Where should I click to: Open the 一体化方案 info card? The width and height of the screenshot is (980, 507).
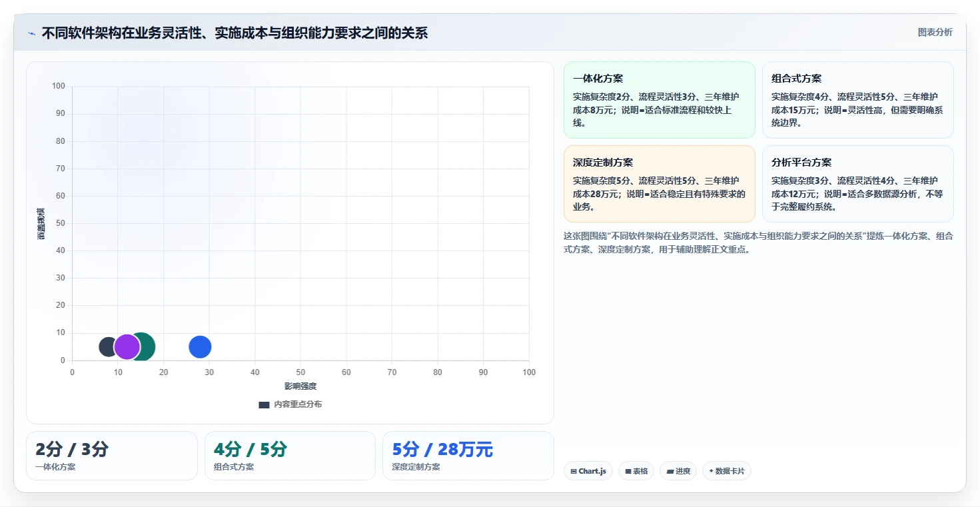click(660, 100)
